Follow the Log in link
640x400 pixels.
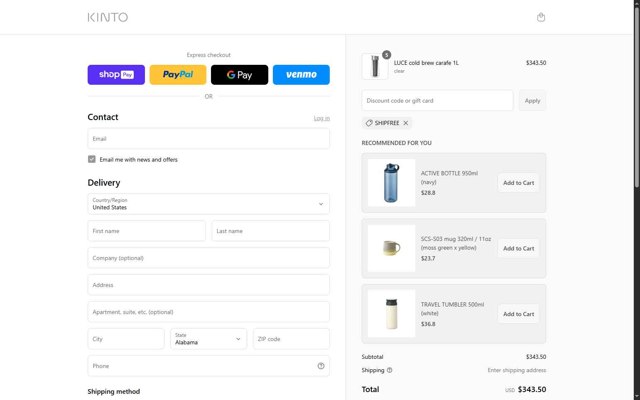(x=322, y=118)
